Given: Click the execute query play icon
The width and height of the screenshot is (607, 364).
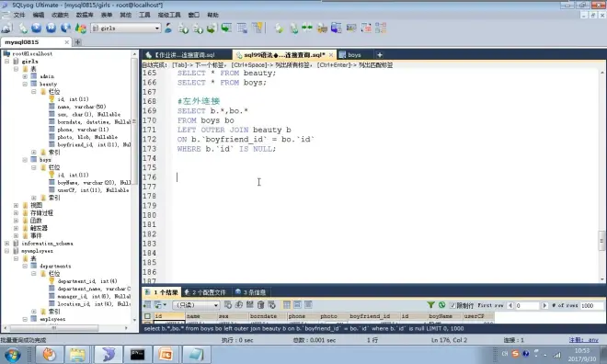Looking at the screenshot, I should (37, 28).
